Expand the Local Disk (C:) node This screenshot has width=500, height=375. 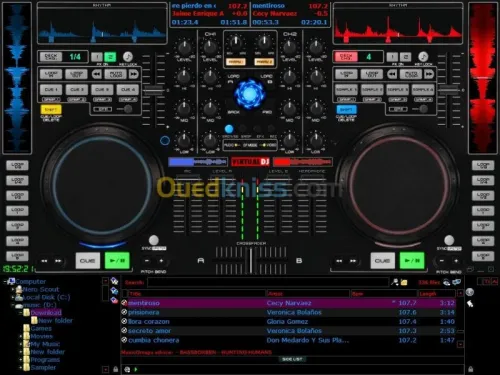pyautogui.click(x=13, y=297)
